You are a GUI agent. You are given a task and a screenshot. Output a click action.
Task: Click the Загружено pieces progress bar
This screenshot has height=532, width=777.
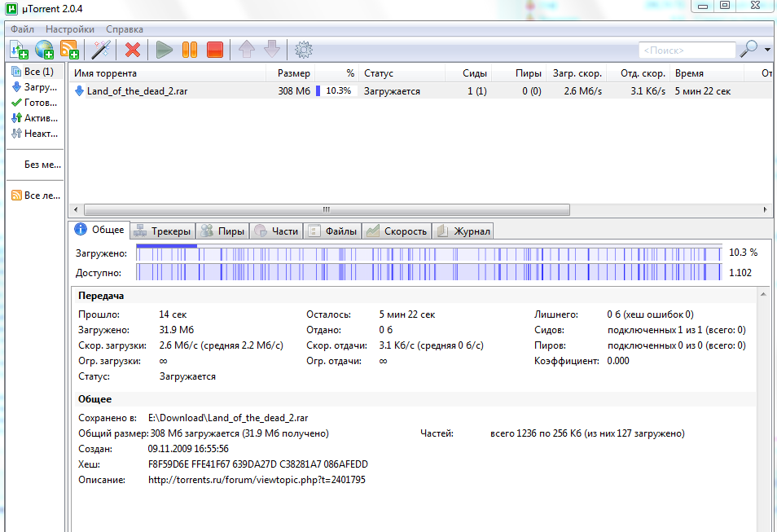click(429, 253)
